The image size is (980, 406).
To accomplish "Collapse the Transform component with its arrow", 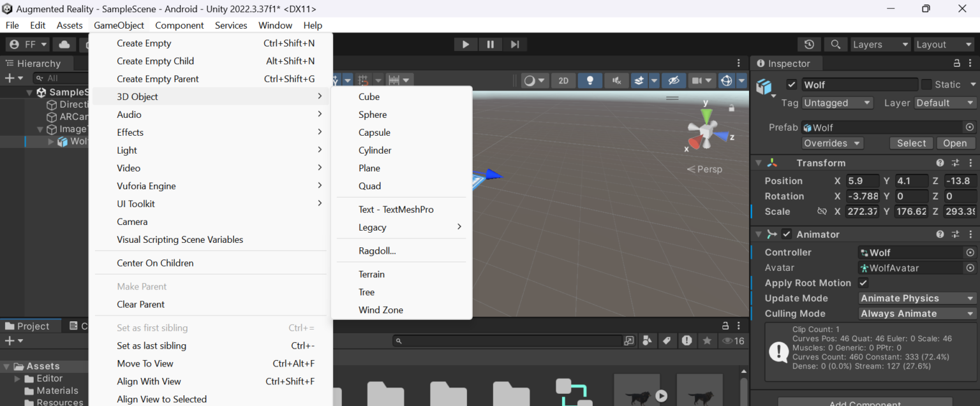I will tap(758, 163).
